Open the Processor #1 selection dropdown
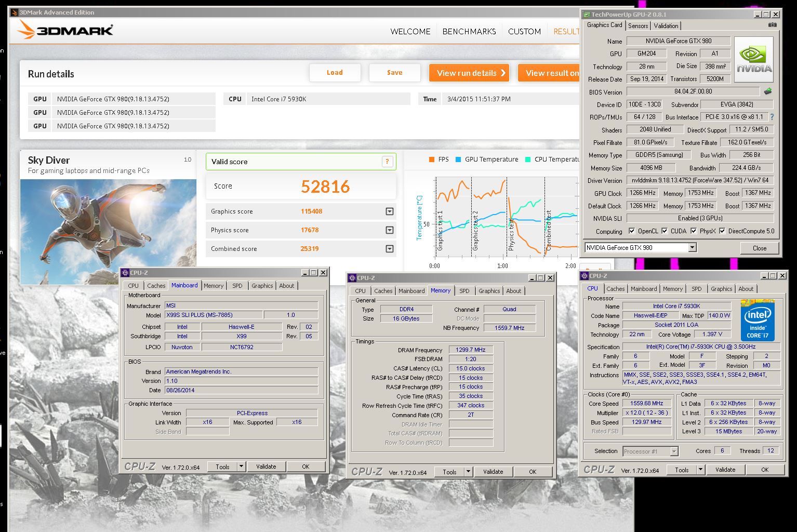 point(674,451)
